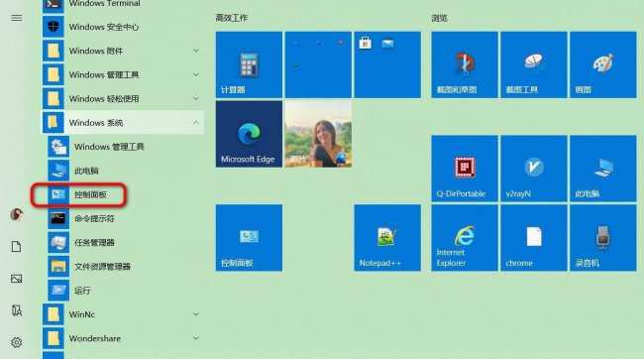Launch Notepad++ tile
The width and height of the screenshot is (644, 359).
click(387, 238)
